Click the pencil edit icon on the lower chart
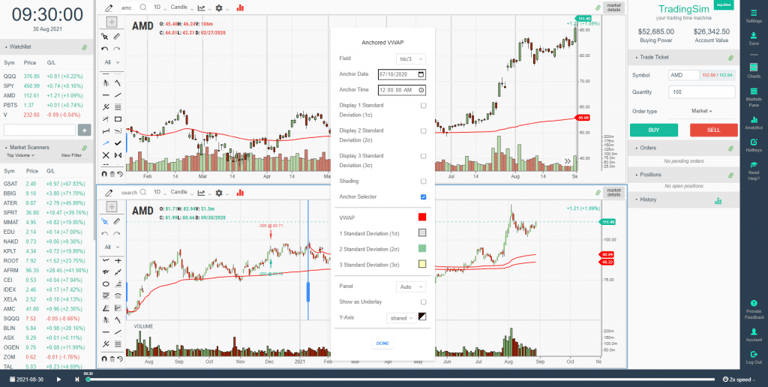Image resolution: width=768 pixels, height=387 pixels. pos(109,193)
